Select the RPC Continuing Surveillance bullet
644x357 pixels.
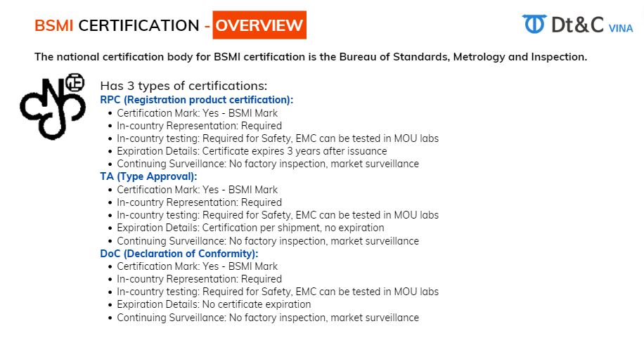pyautogui.click(x=267, y=164)
